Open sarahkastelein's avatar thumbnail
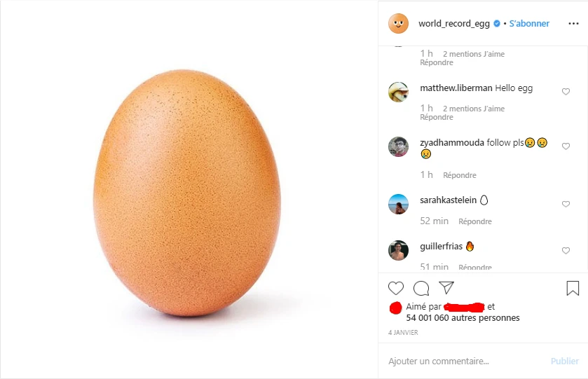 click(398, 204)
